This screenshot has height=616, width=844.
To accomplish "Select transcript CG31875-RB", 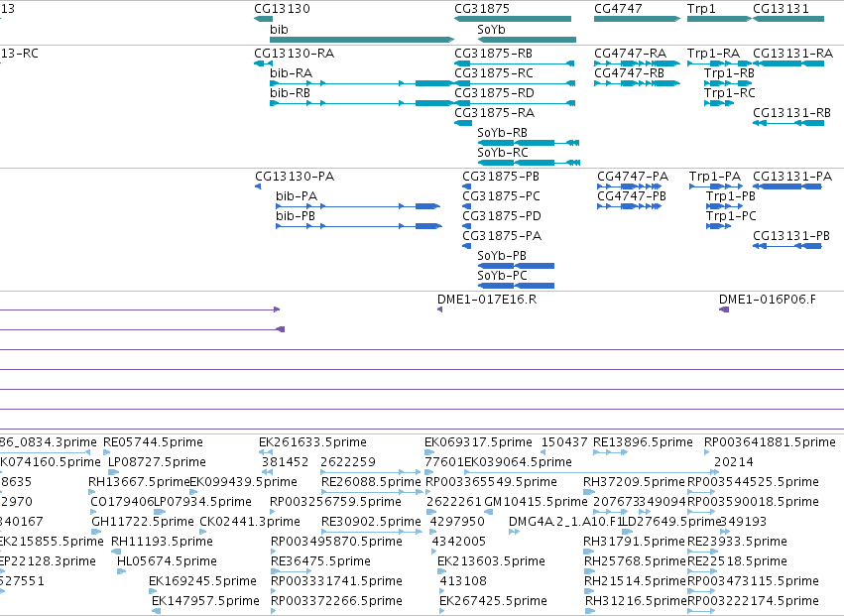I will [515, 63].
